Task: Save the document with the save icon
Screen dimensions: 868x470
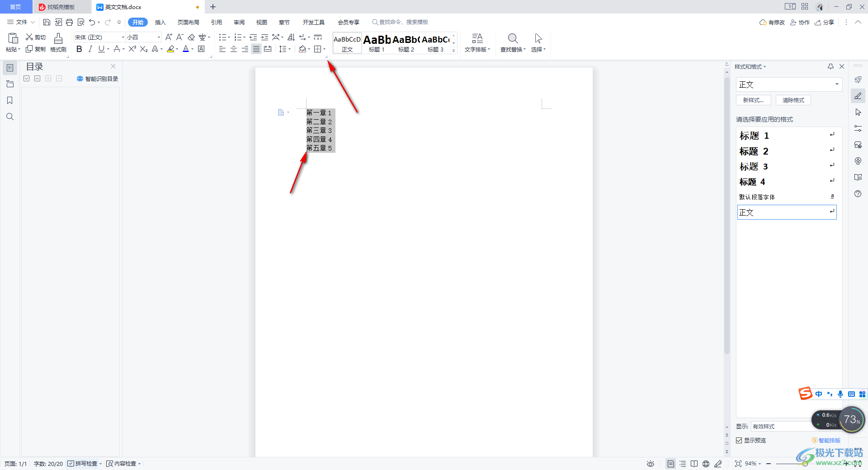Action: coord(47,22)
